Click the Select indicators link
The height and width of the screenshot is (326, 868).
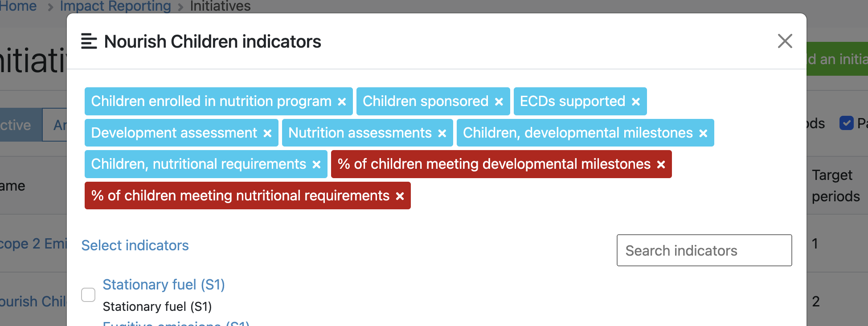[135, 245]
